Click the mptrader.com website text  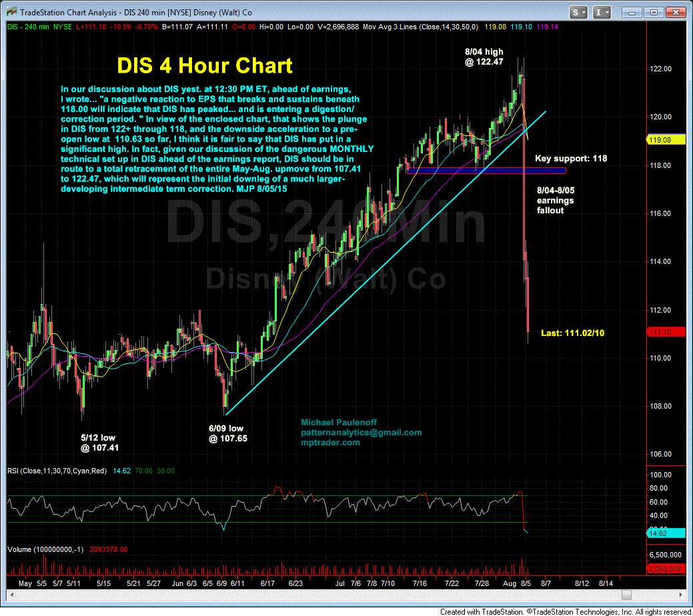pyautogui.click(x=330, y=443)
